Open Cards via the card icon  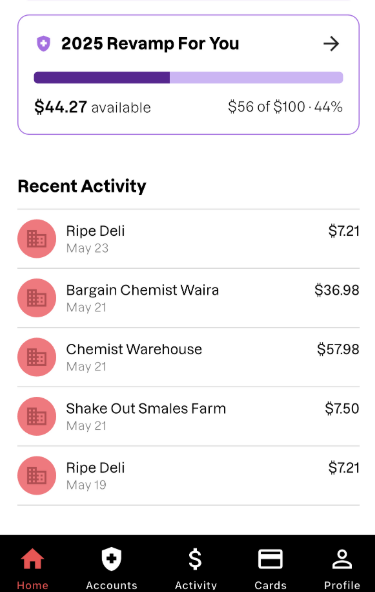coord(270,559)
